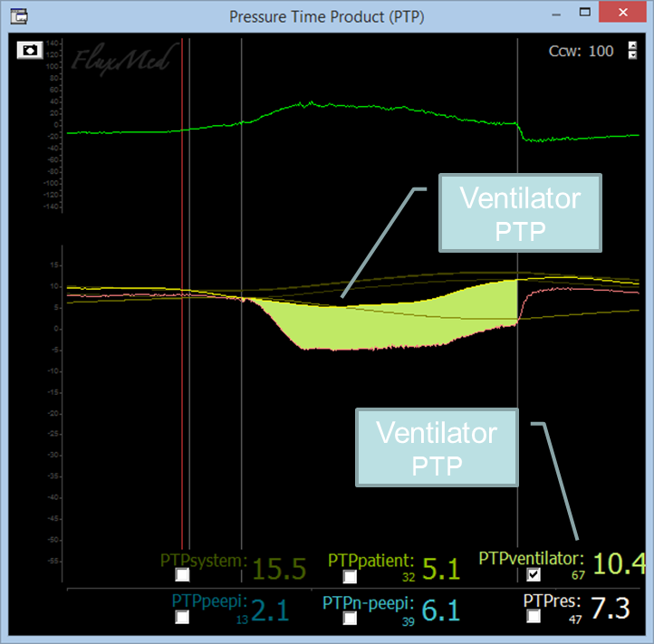Open the window system menu icon

pos(19,16)
